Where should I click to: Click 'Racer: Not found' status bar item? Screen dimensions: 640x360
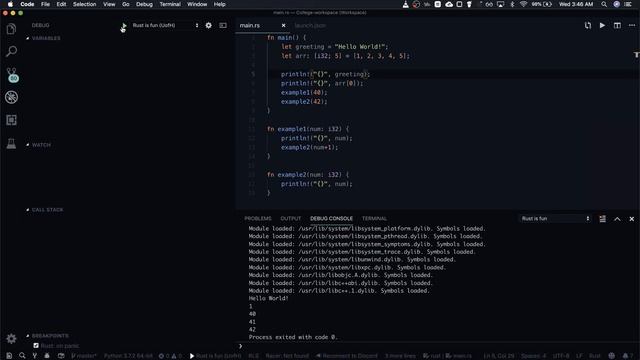(x=287, y=356)
